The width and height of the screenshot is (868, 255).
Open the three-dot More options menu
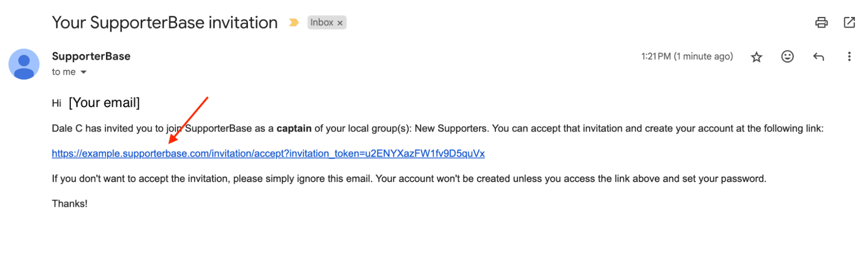[849, 57]
